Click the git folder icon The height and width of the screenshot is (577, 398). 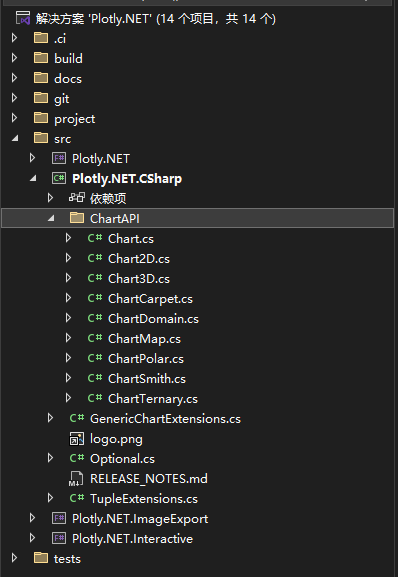(41, 98)
